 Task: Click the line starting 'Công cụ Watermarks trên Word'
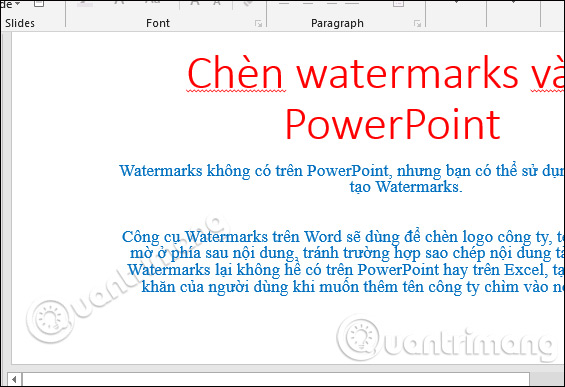pos(343,237)
